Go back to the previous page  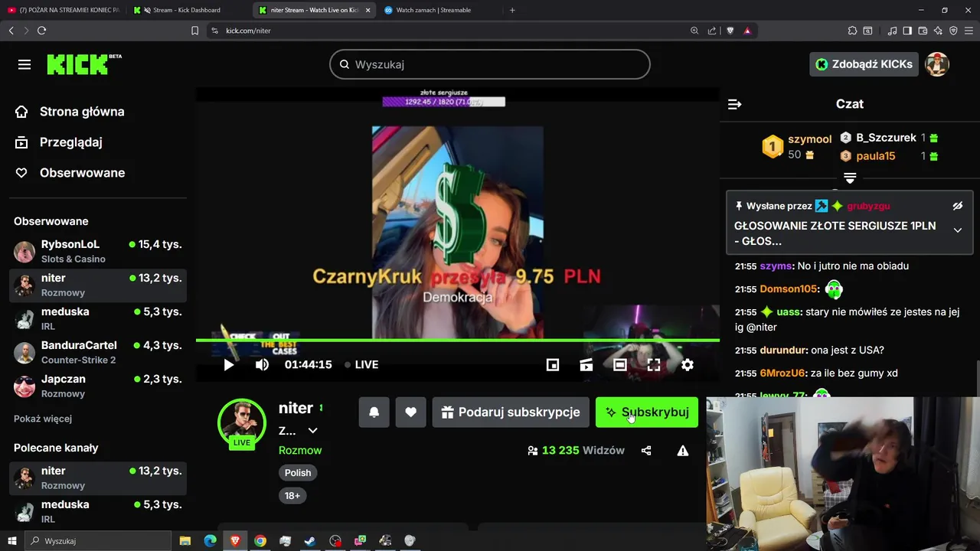click(x=11, y=31)
